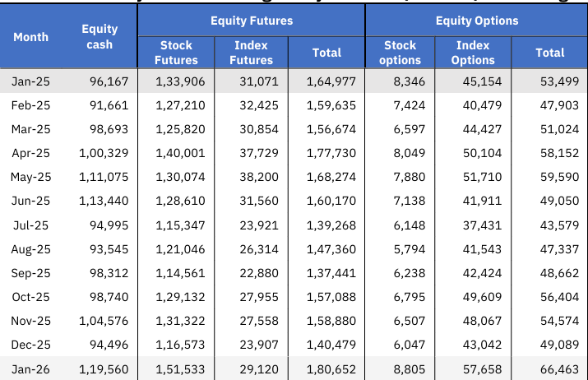
Task: Select index futures value 23,907
Action: pos(259,345)
